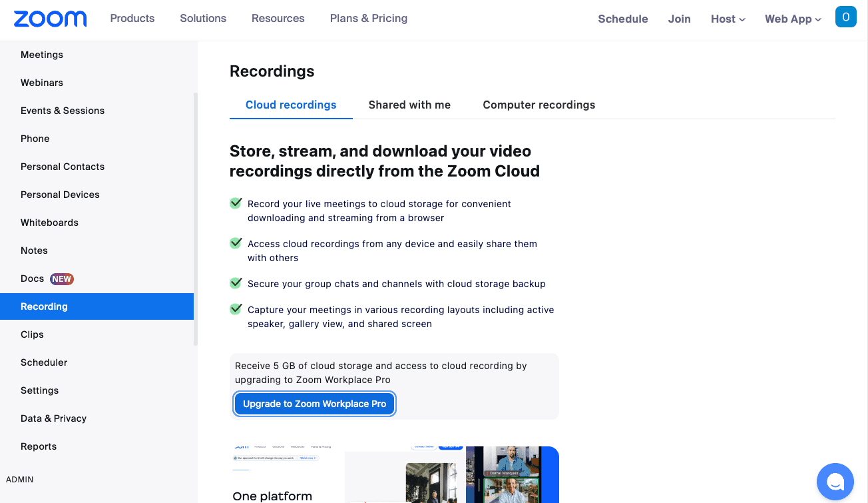Screen dimensions: 868x503
Task: Select Whiteboards from the sidebar
Action: 49,223
